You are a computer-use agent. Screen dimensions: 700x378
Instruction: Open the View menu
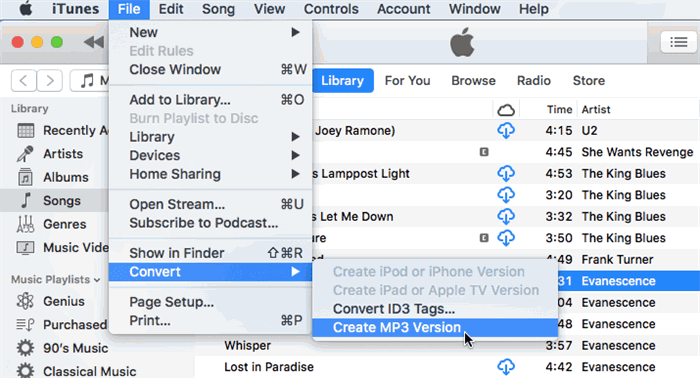point(269,9)
